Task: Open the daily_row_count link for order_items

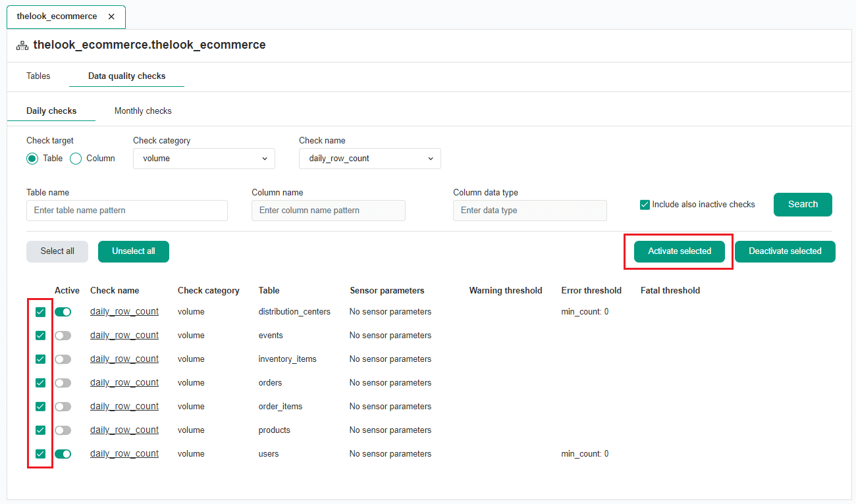Action: pos(124,406)
